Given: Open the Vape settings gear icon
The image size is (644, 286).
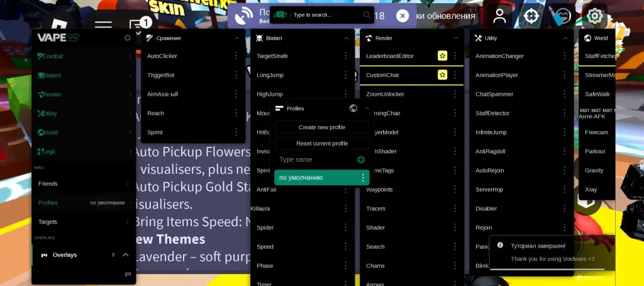Looking at the screenshot, I should (x=127, y=38).
